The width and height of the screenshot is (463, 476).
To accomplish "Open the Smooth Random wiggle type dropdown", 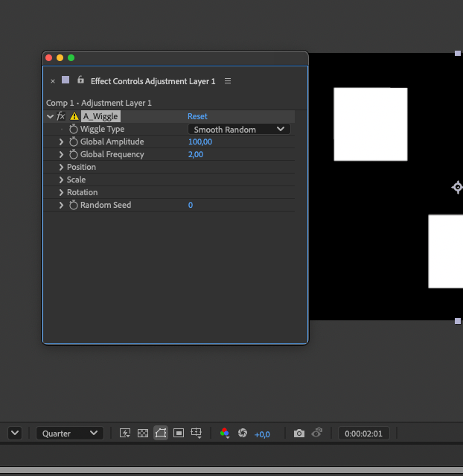I will pos(239,130).
